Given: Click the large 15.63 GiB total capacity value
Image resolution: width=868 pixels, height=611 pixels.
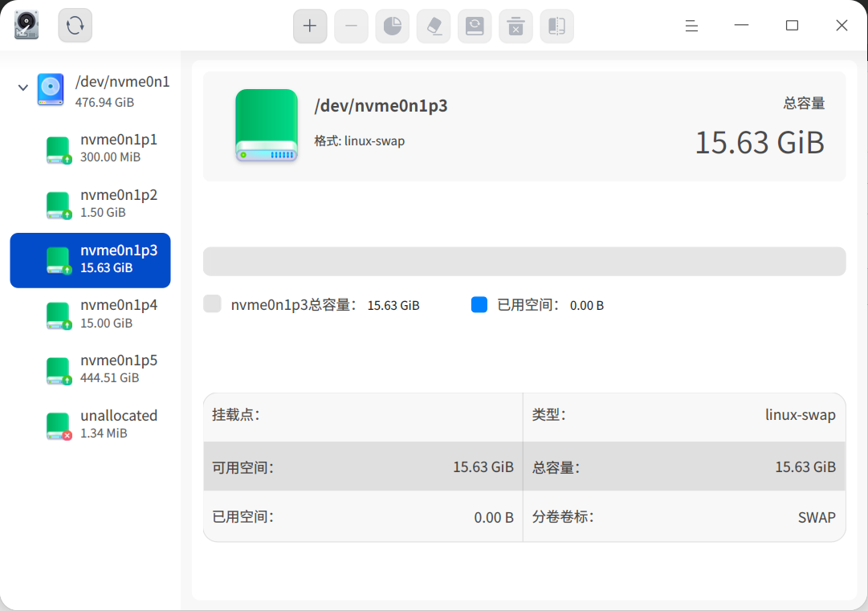Looking at the screenshot, I should [760, 143].
